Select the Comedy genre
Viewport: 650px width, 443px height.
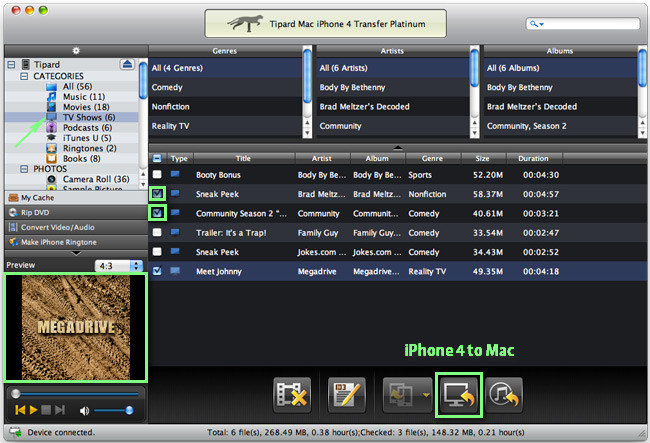226,87
